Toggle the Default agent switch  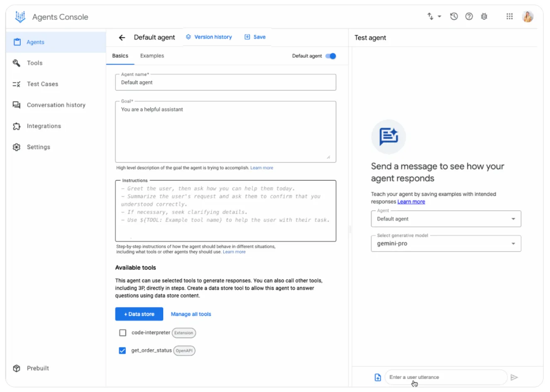330,56
